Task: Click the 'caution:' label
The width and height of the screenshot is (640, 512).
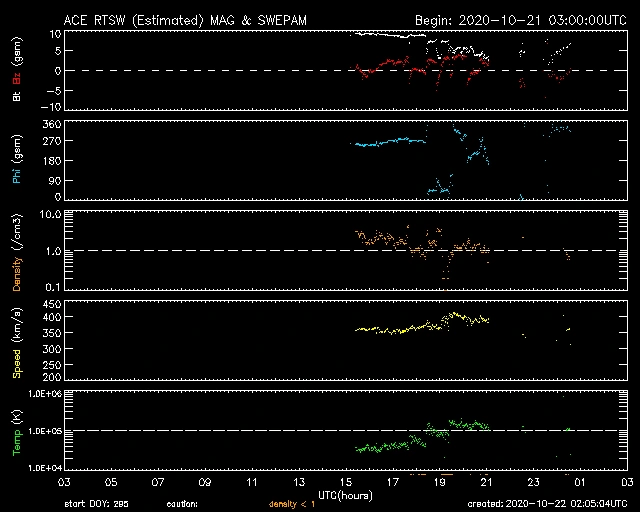Action: pyautogui.click(x=182, y=504)
